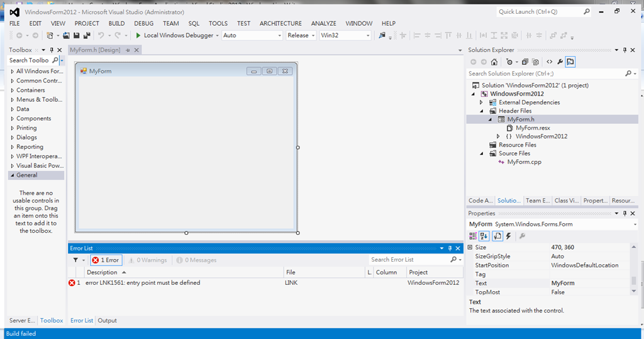Click MyForm.cpp file in Solution Explorer

(524, 162)
